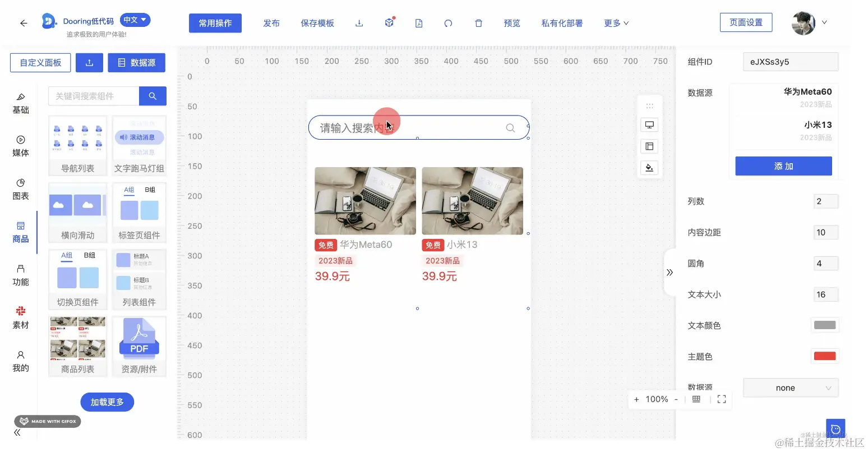Select the 文字跑马灯组 component thumbnail
Viewport: 868px width, 452px height.
(139, 146)
